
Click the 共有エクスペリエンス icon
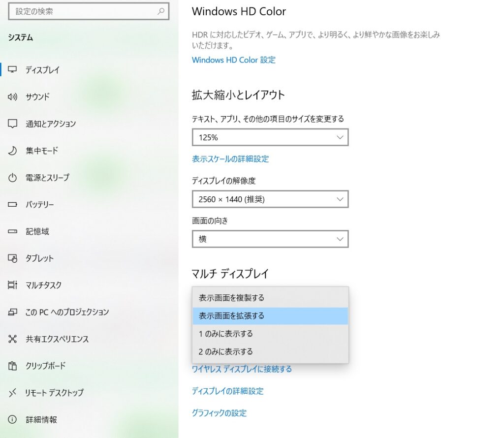point(12,339)
